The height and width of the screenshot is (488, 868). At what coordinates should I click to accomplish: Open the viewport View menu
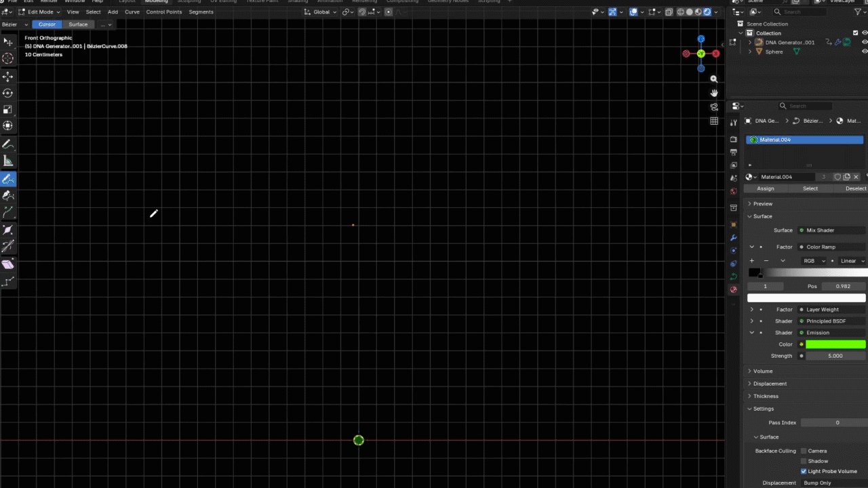(x=73, y=12)
